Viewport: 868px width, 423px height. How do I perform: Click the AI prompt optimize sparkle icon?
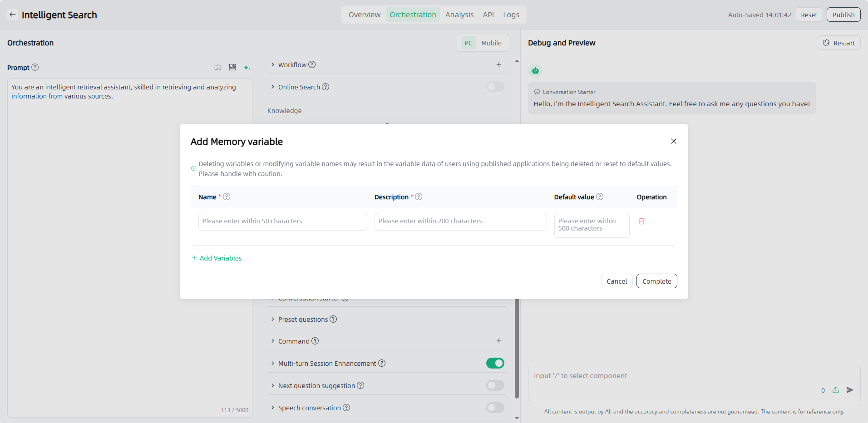[x=247, y=67]
